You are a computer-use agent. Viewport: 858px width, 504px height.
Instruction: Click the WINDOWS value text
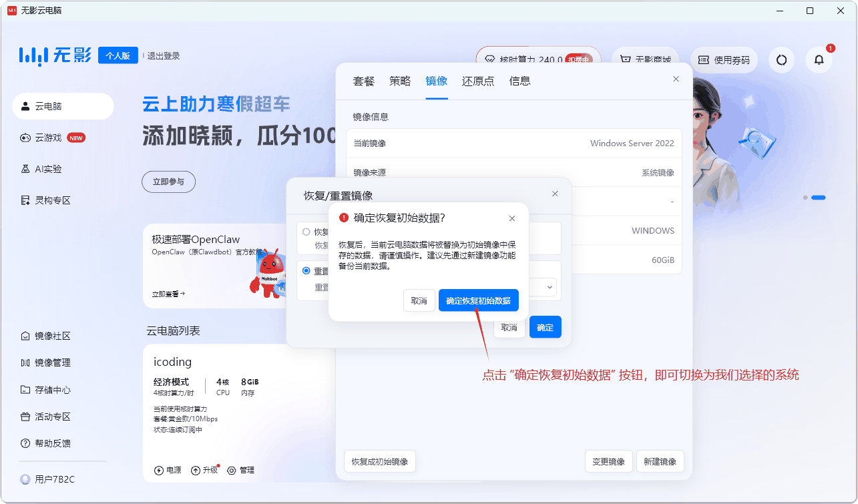pos(653,231)
